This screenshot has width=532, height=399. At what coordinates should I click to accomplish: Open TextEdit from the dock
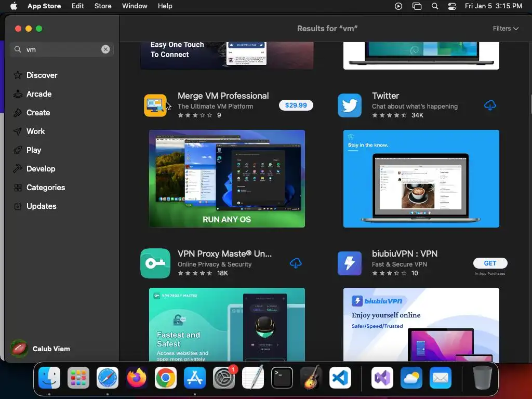tap(253, 378)
